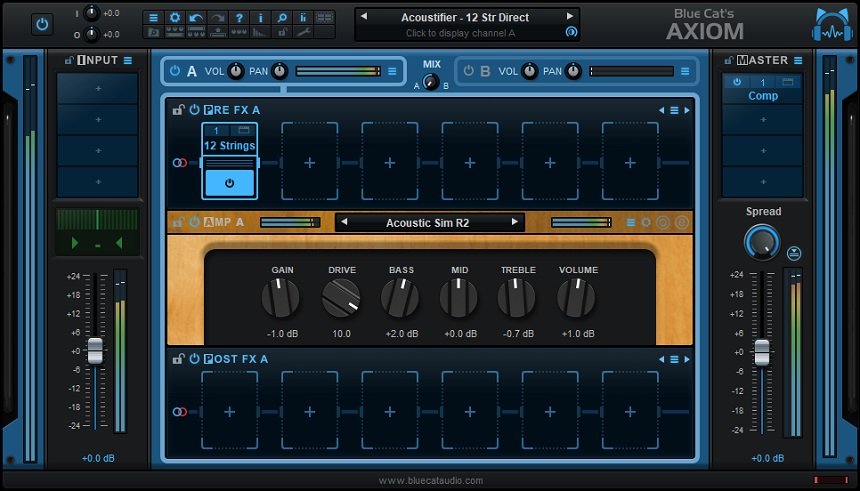The image size is (860, 491).
Task: Click the PRE FX A lock icon
Action: 178,110
